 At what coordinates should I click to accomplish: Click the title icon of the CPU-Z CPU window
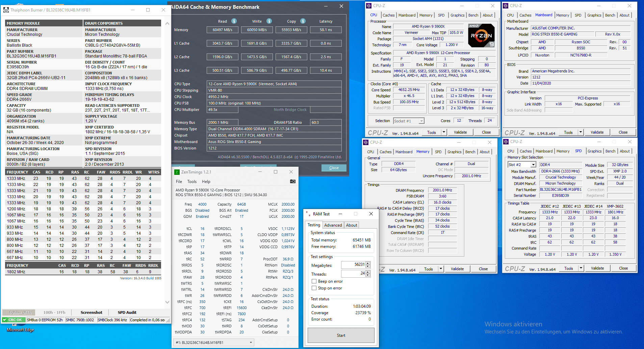point(368,6)
